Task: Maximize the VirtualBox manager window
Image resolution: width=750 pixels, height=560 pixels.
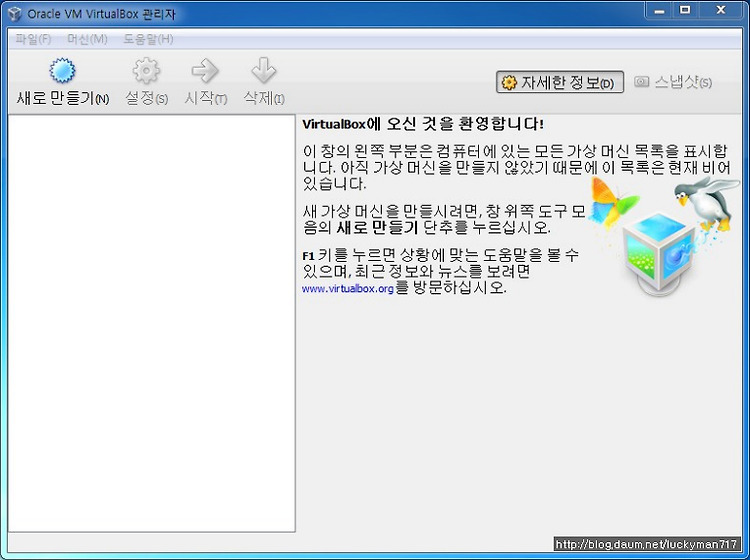Action: [x=685, y=11]
